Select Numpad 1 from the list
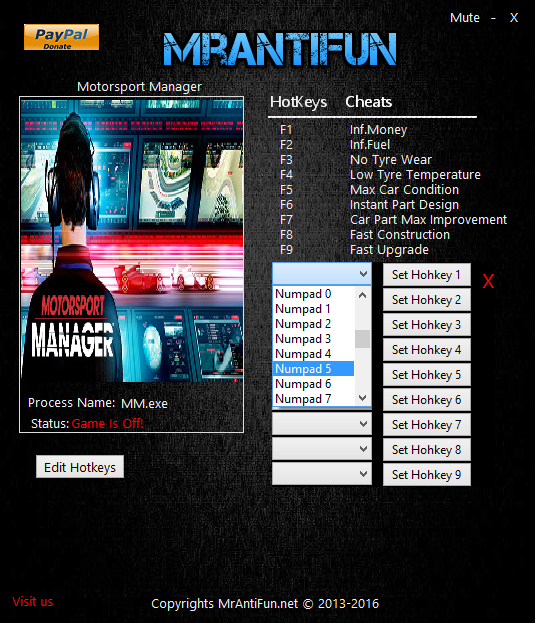Screen dimensions: 535x623 click(313, 309)
